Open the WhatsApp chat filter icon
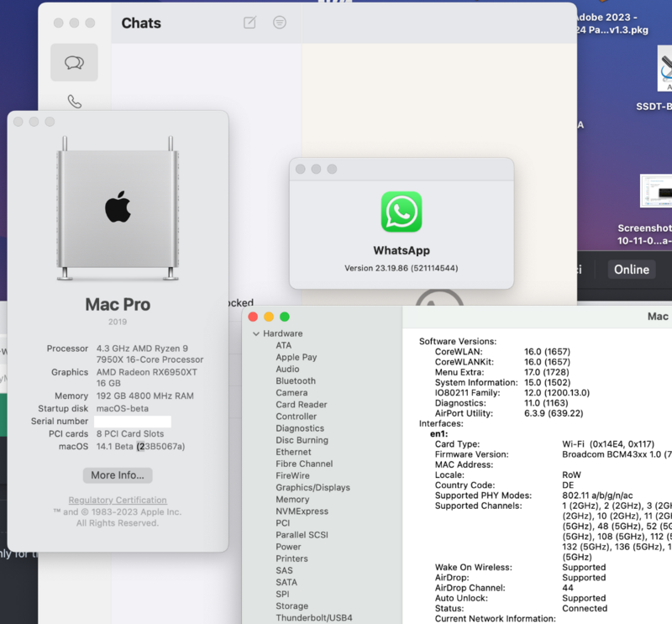This screenshot has height=624, width=672. pos(280,23)
